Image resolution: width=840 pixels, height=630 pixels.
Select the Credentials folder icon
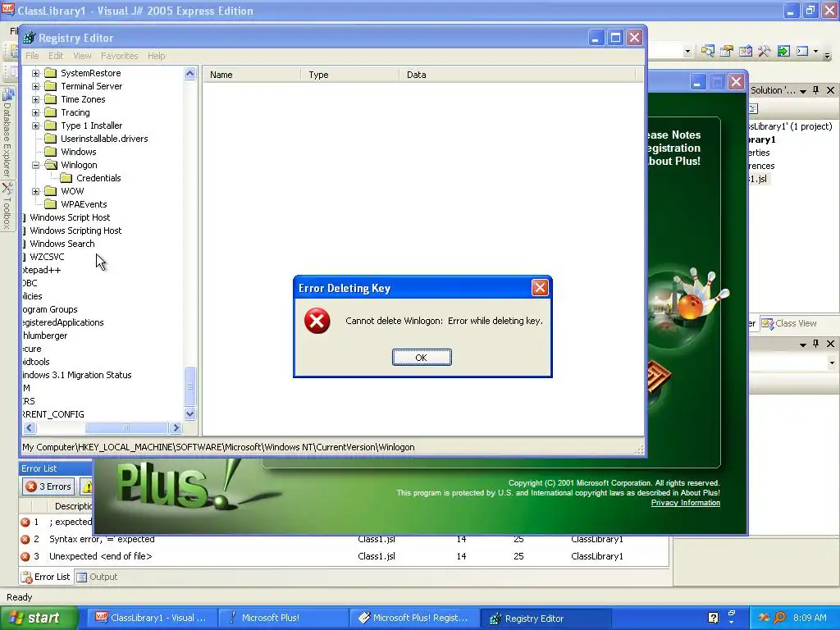coord(66,178)
